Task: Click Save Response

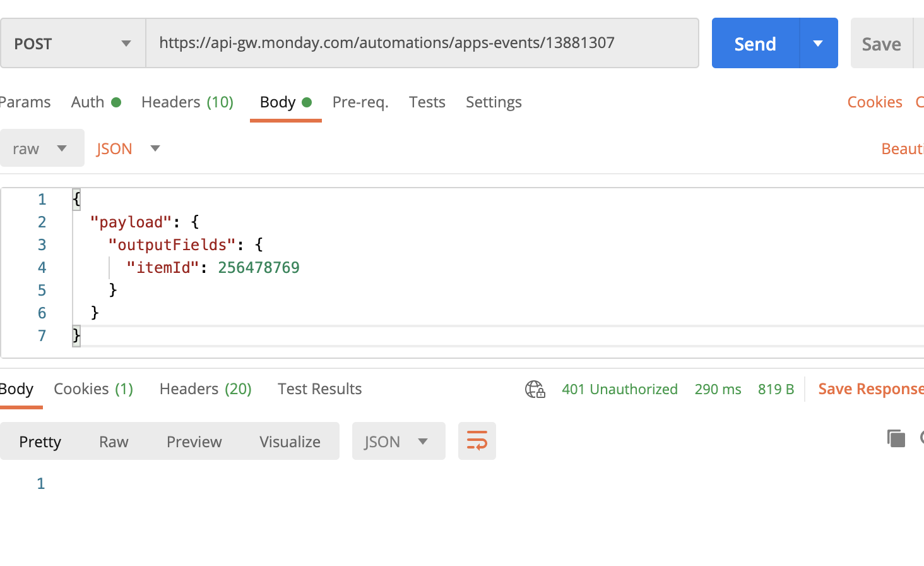Action: pos(871,389)
